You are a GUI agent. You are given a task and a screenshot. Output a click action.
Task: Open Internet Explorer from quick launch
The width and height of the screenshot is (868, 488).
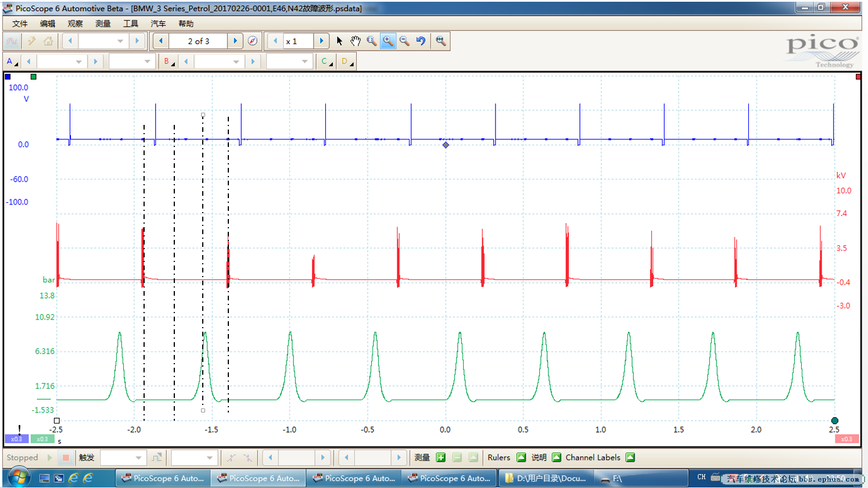[73, 478]
